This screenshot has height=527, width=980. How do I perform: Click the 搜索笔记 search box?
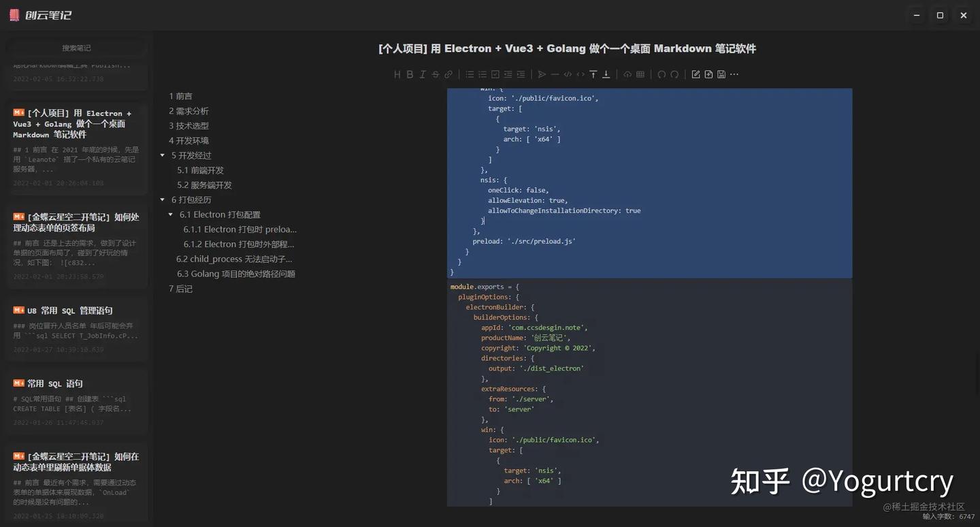click(76, 48)
